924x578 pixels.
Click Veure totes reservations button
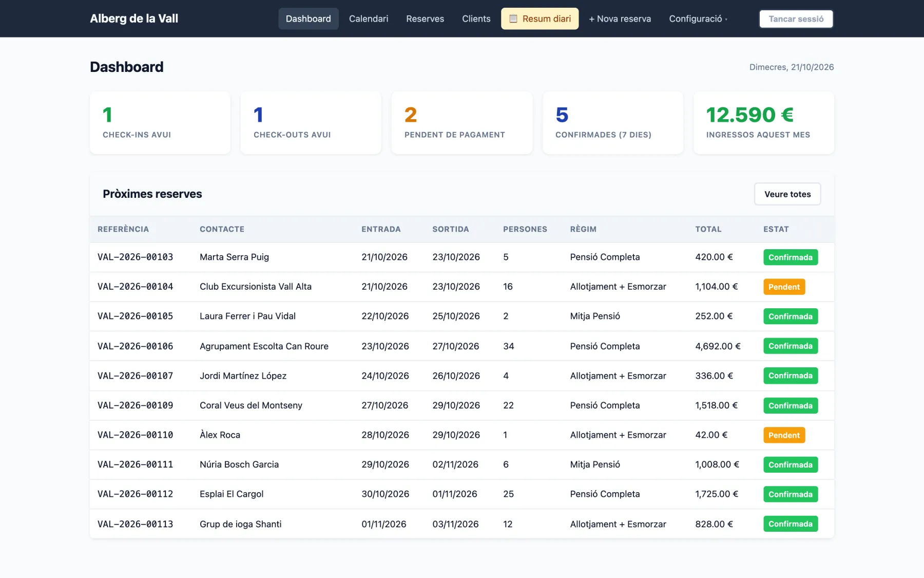coord(787,194)
